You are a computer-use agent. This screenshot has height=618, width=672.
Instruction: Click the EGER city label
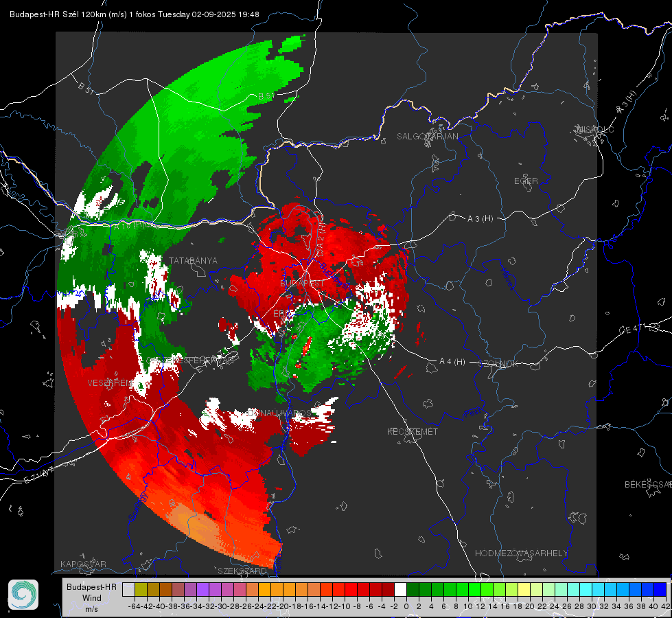(x=526, y=181)
